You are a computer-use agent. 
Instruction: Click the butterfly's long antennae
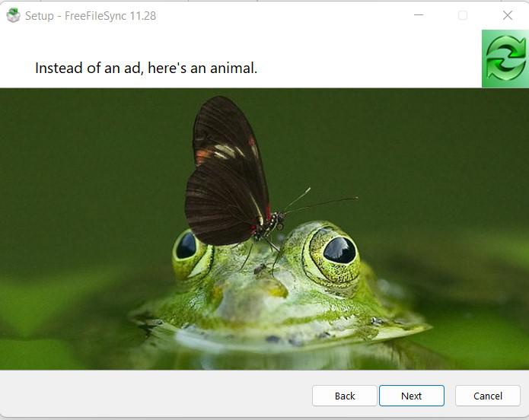coord(319,201)
